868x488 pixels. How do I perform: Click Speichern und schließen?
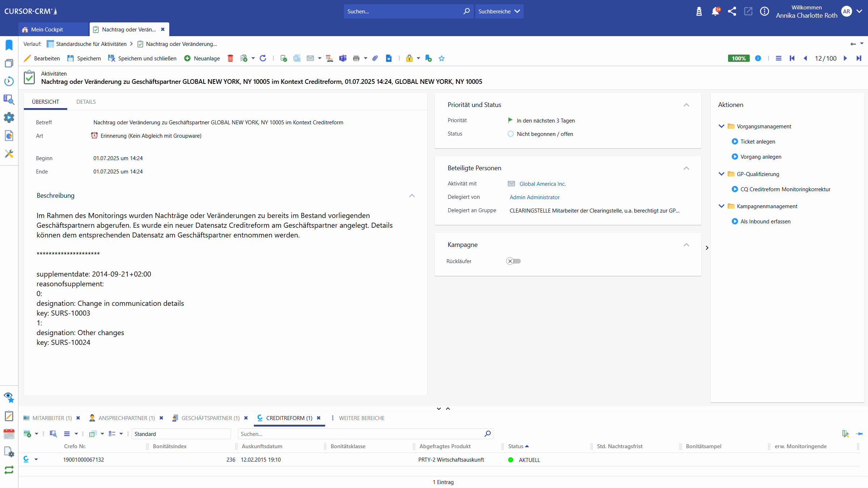pyautogui.click(x=142, y=58)
